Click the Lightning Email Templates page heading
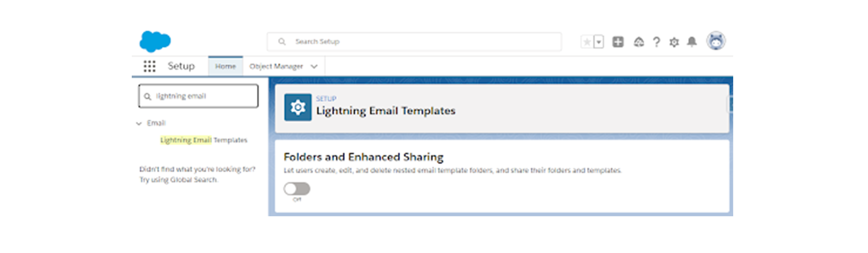Screen dimensions: 868x253 [385, 111]
